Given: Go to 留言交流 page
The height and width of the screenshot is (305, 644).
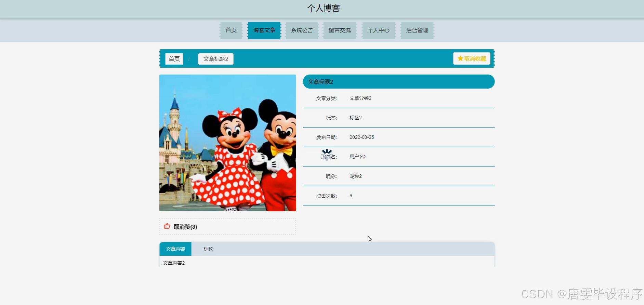Looking at the screenshot, I should [x=340, y=30].
